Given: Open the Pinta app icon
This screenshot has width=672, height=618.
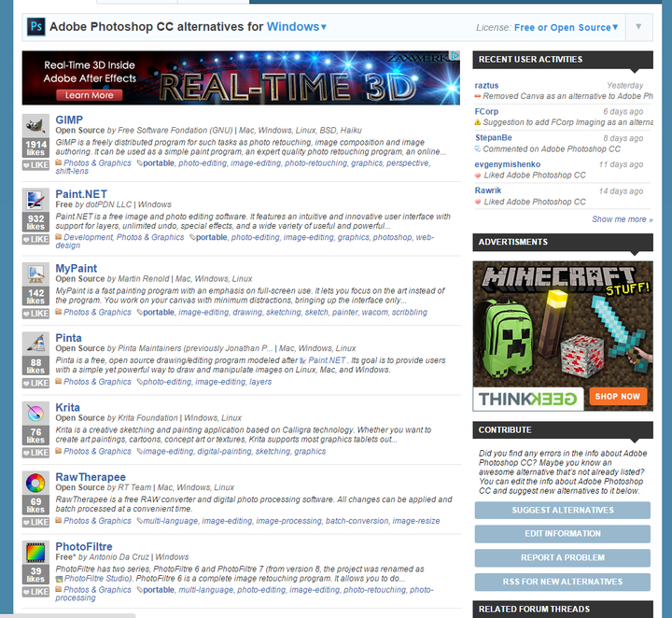Looking at the screenshot, I should (x=35, y=343).
